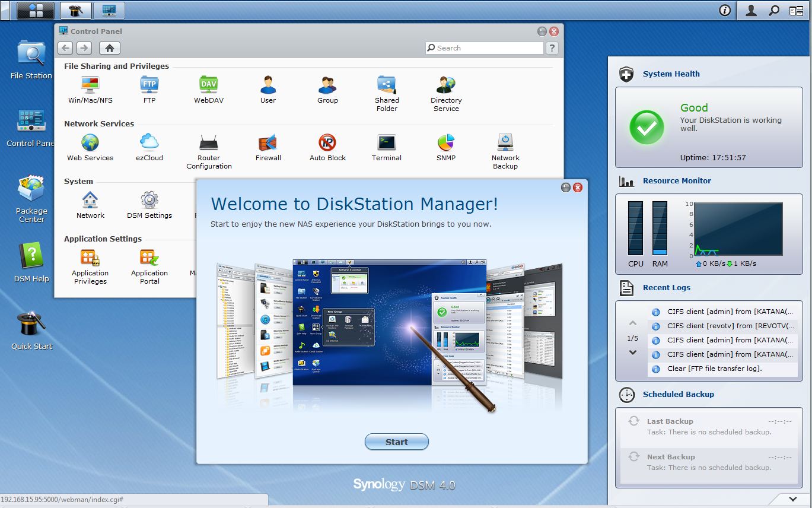Open the Recent Logs widget title
The height and width of the screenshot is (508, 812).
pos(667,288)
